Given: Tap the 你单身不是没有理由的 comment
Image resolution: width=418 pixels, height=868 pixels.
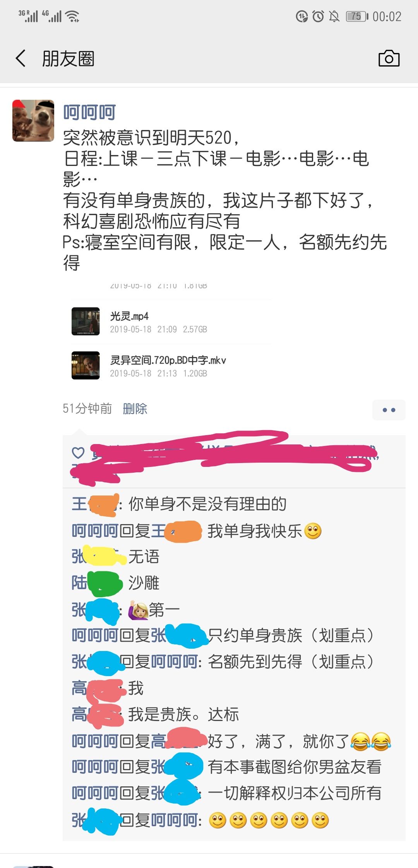Looking at the screenshot, I should click(x=207, y=504).
